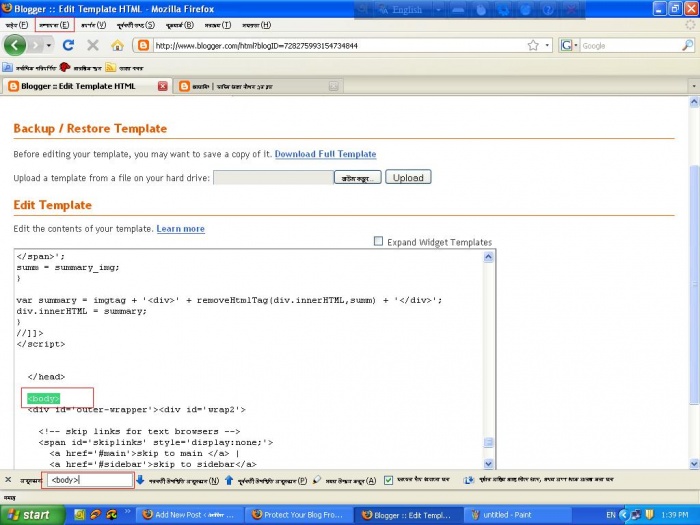Click the first quick launch icon on the taskbar
700x525 pixels.
tap(79, 514)
